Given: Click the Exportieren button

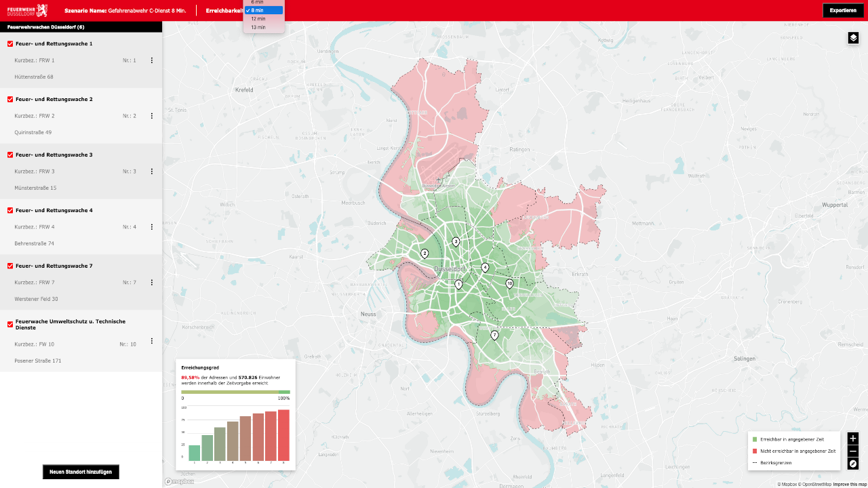Looking at the screenshot, I should (x=842, y=10).
